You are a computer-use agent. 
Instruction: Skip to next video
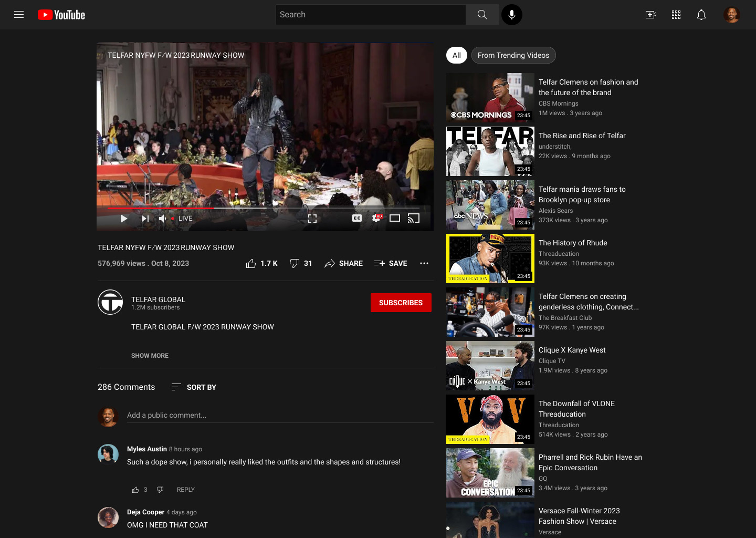(145, 219)
